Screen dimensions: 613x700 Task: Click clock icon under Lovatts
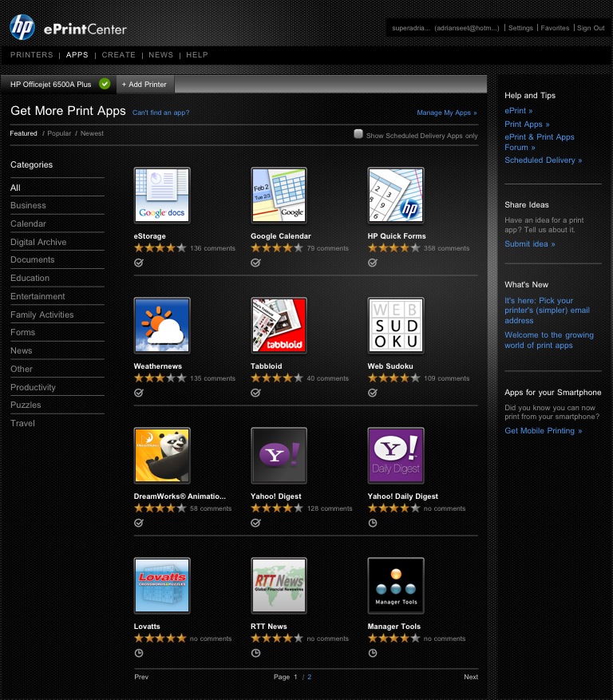pos(139,653)
